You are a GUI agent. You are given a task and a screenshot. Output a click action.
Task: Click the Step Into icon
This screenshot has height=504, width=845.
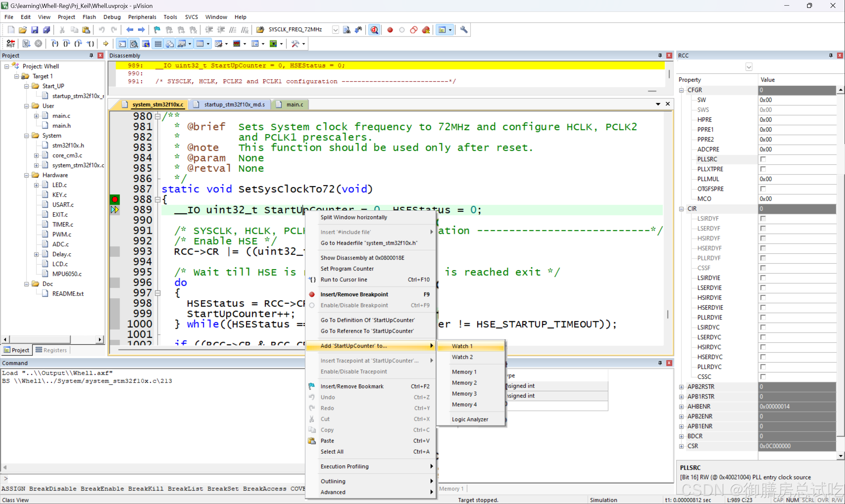[55, 44]
